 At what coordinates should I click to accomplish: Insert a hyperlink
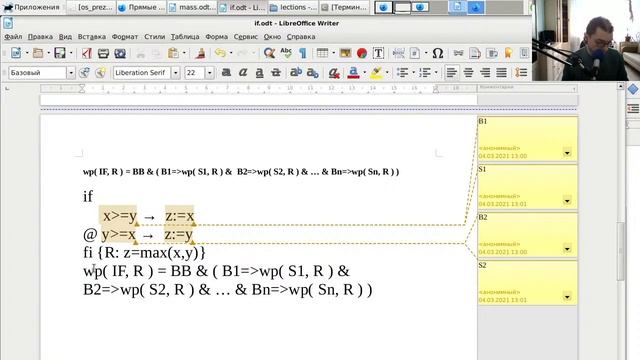tap(458, 53)
